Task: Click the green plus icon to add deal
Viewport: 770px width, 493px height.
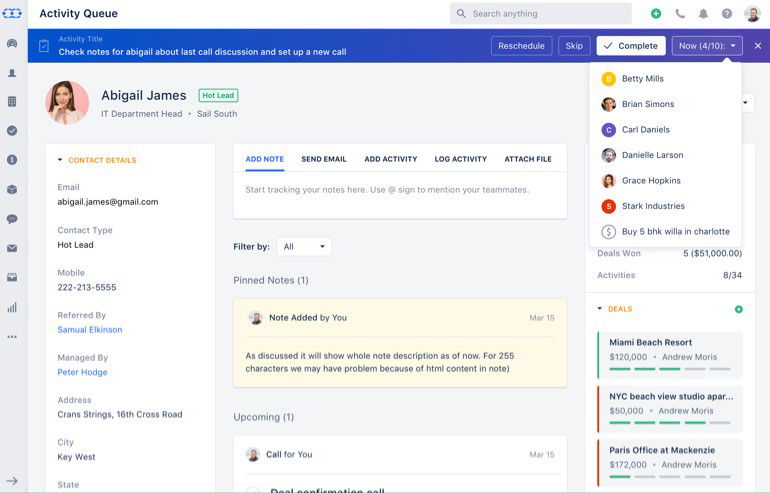Action: 739,309
